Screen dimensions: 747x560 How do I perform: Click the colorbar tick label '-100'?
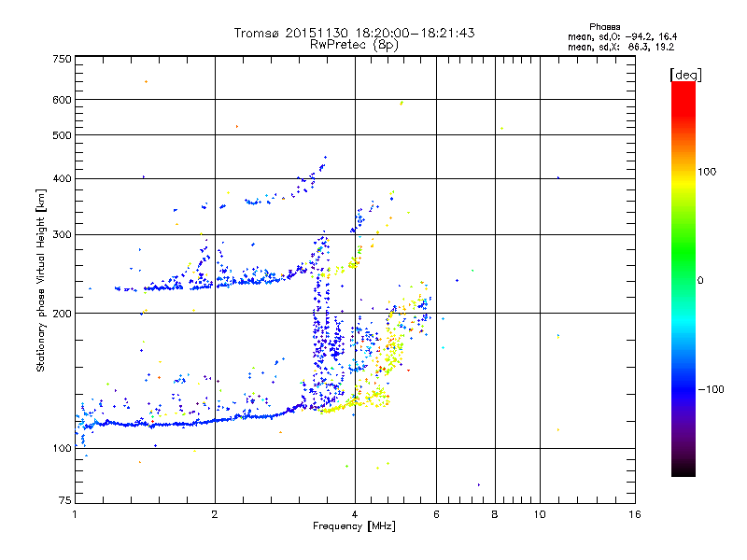[711, 389]
